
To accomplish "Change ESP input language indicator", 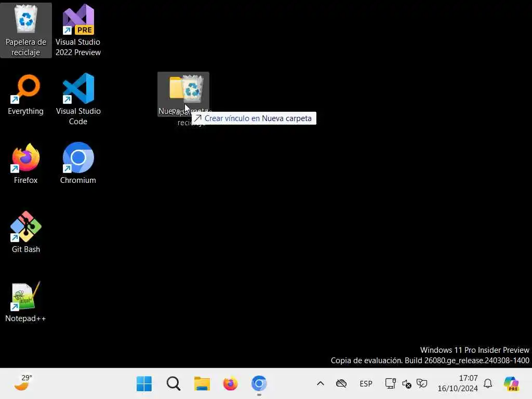I will pyautogui.click(x=366, y=384).
